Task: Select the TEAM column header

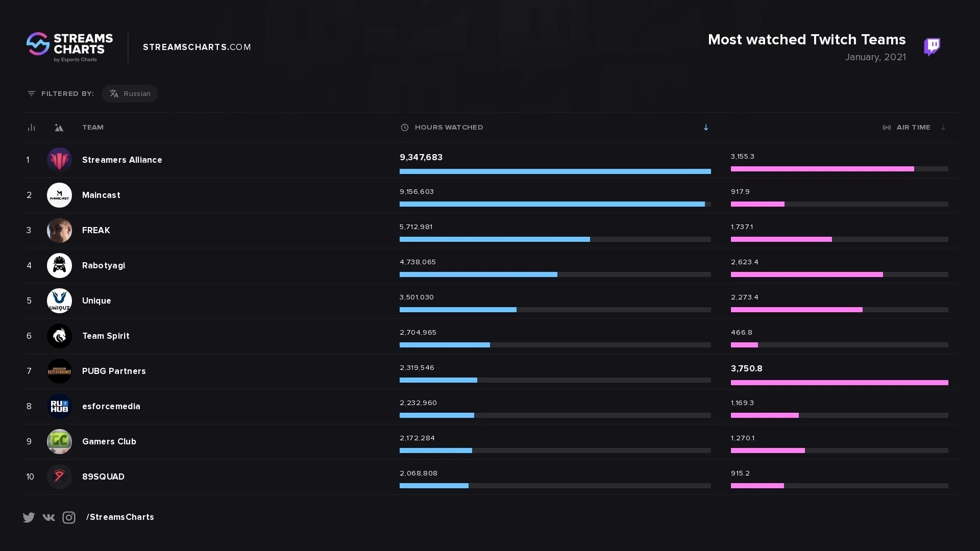Action: (93, 128)
